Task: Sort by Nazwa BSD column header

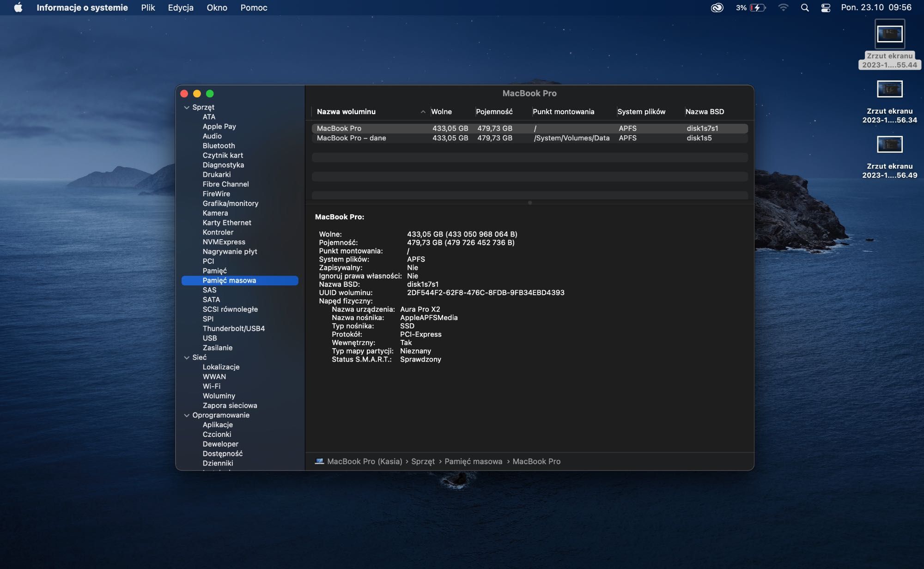Action: [x=705, y=112]
